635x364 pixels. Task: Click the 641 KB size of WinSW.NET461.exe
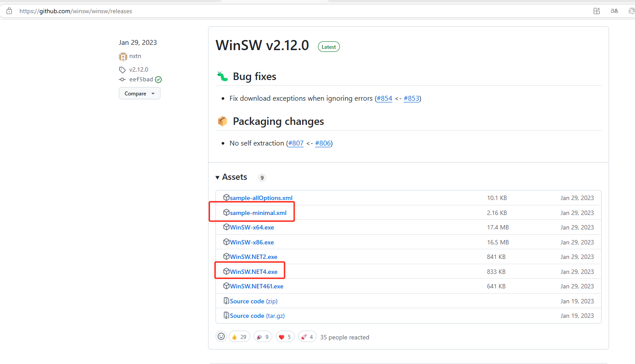pos(496,286)
